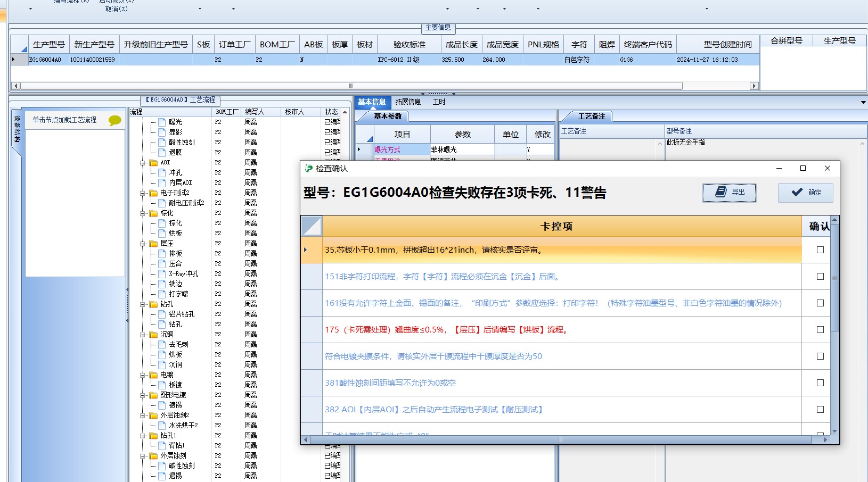Select the 板镀 step document icon
Image resolution: width=868 pixels, height=482 pixels.
pyautogui.click(x=162, y=385)
